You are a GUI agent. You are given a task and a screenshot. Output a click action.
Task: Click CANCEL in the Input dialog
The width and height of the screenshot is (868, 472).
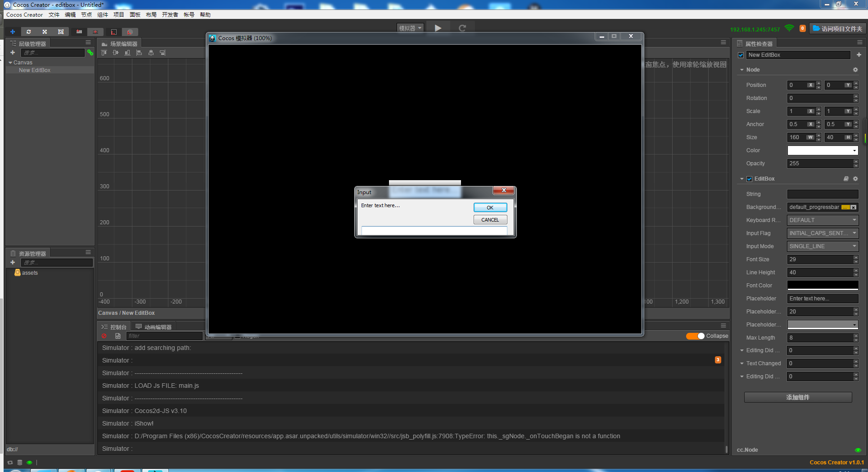click(x=490, y=220)
